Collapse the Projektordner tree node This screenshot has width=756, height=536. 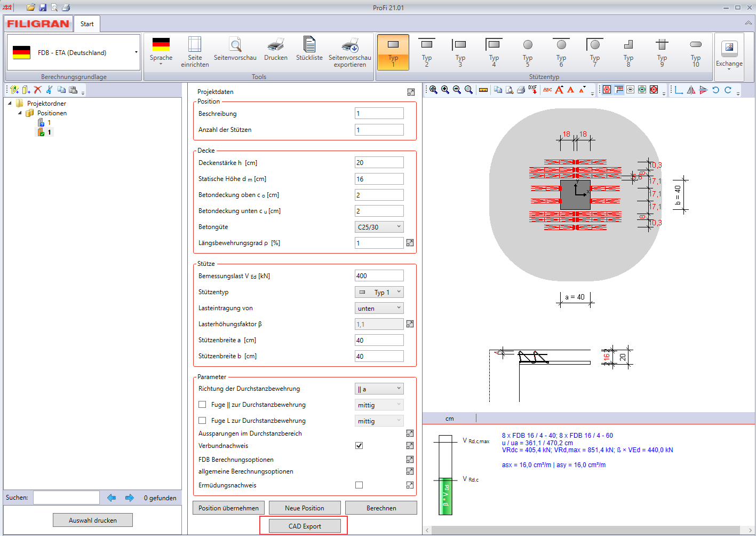[10, 104]
